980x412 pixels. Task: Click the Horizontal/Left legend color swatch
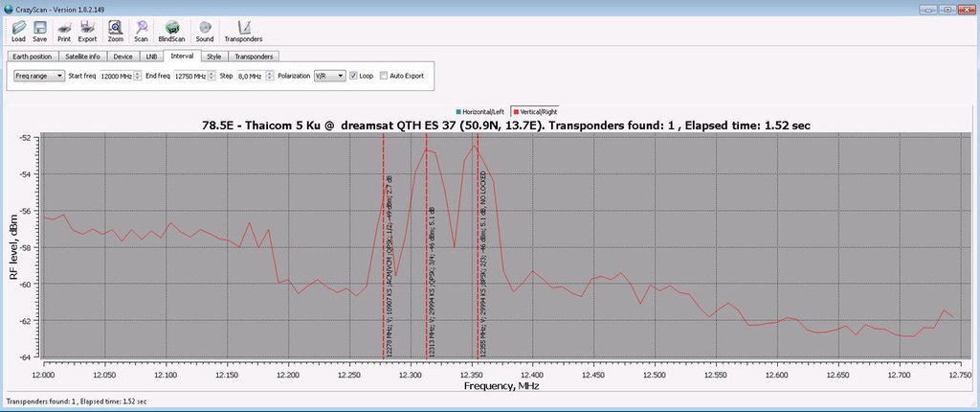(x=458, y=113)
